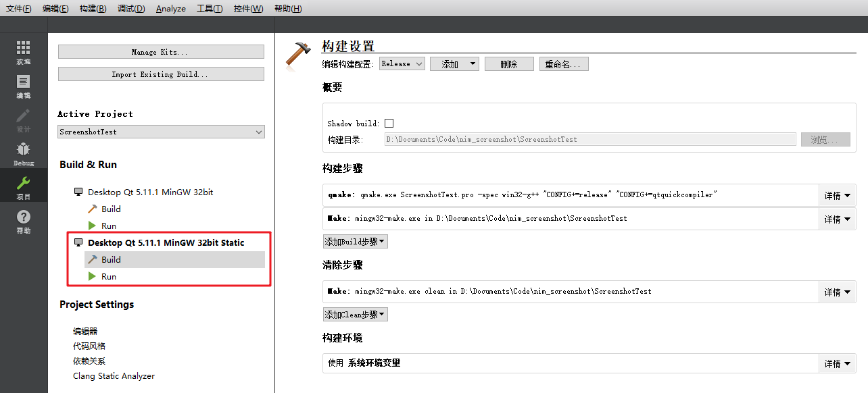
Task: Select Desktop Qt 5.11.1 MinGW 32bit Static kit
Action: (166, 242)
